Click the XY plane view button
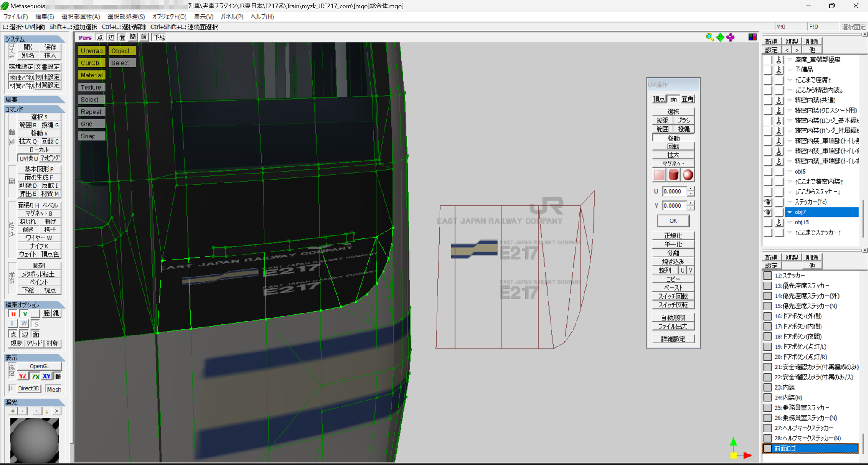Screen dimensions: 868x465 (47, 376)
